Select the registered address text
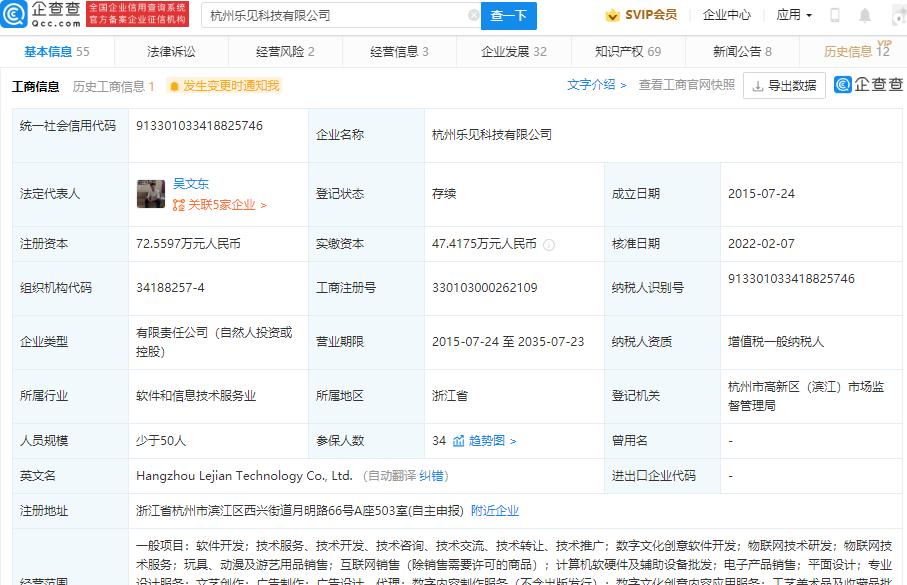 click(300, 510)
